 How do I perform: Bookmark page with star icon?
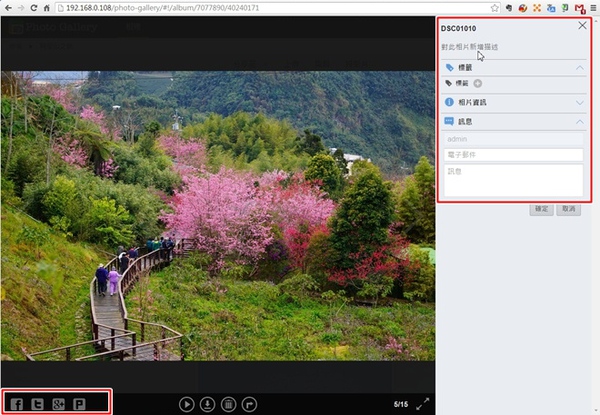pos(494,8)
